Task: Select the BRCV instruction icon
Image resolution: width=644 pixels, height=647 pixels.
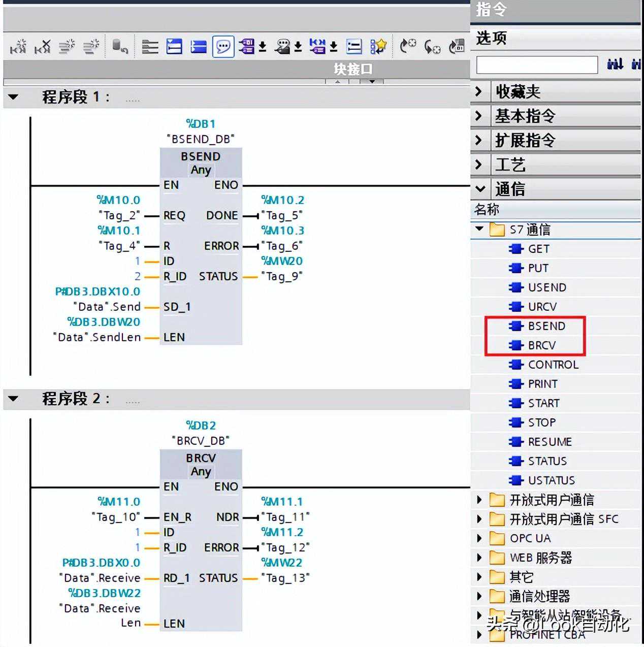Action: [516, 345]
